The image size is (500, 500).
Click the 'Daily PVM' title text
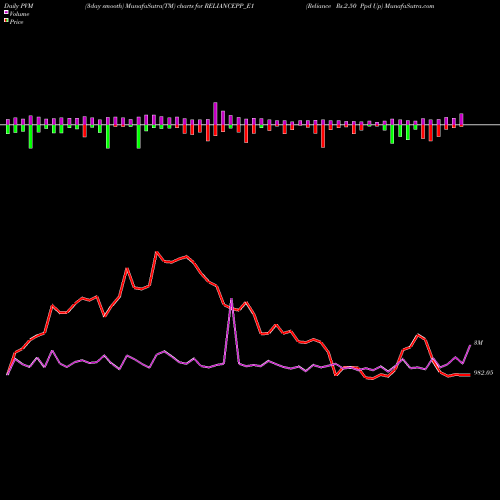coord(19,6)
